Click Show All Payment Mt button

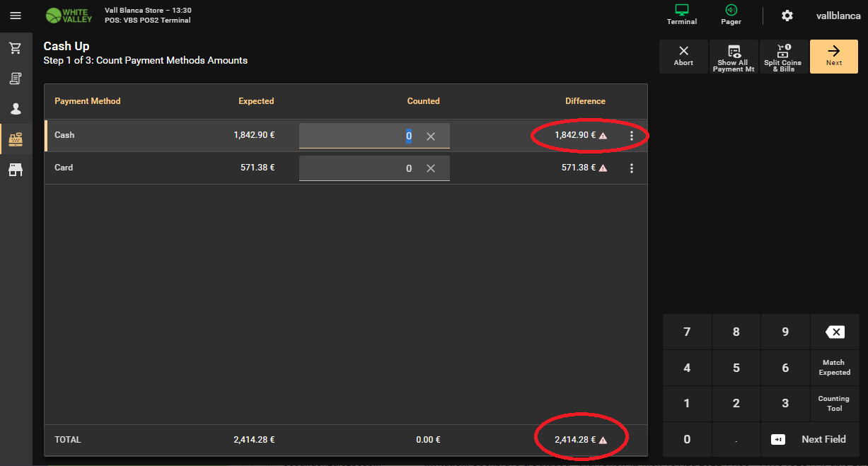pyautogui.click(x=734, y=57)
